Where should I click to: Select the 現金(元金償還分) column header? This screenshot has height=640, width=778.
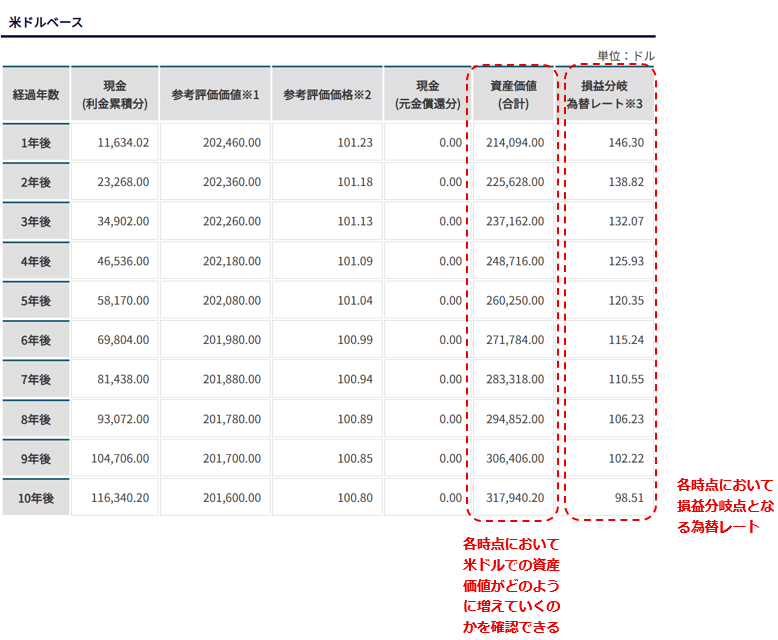pyautogui.click(x=427, y=95)
